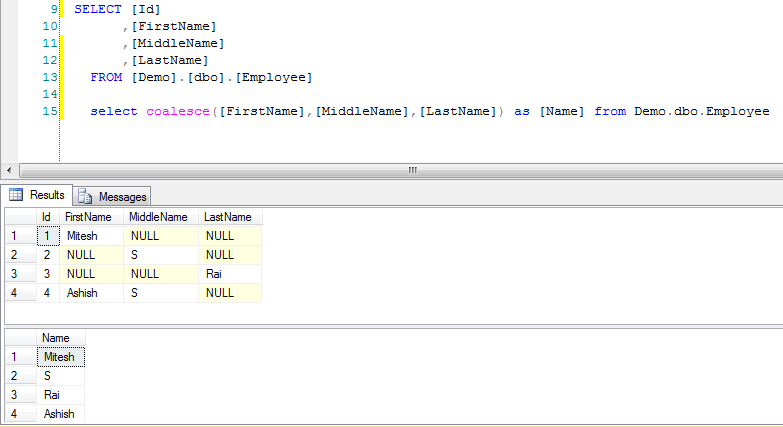The image size is (783, 427).
Task: Click the Rai cell in LastName column
Action: (230, 274)
